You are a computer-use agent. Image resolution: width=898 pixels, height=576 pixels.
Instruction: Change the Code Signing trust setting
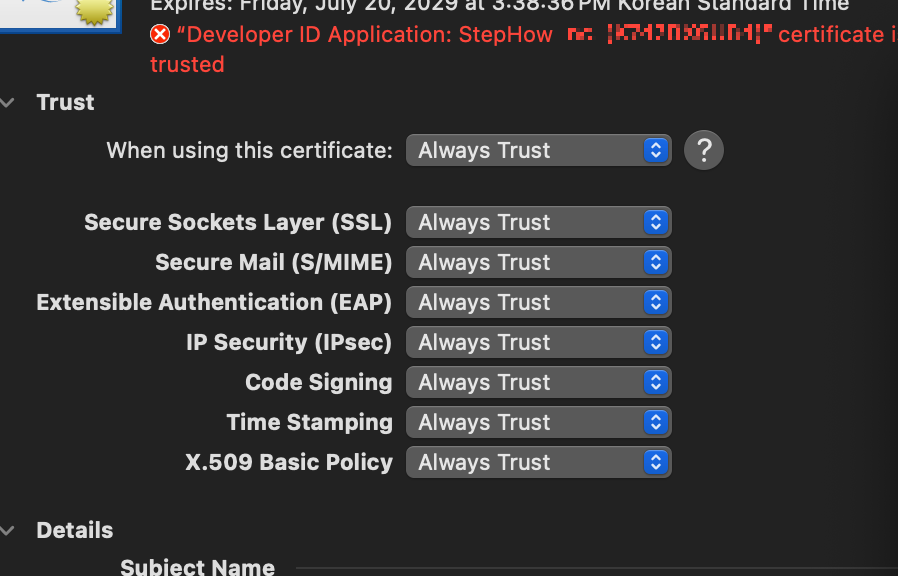click(538, 382)
